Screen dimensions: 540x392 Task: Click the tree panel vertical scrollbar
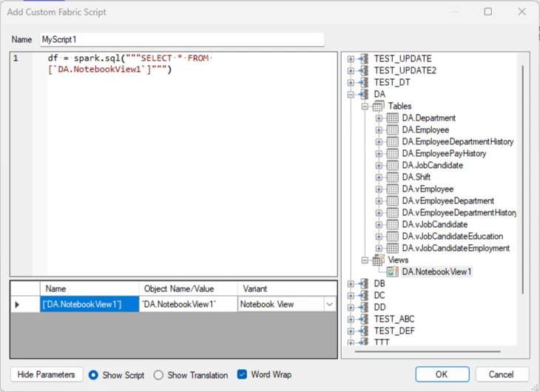pos(523,179)
